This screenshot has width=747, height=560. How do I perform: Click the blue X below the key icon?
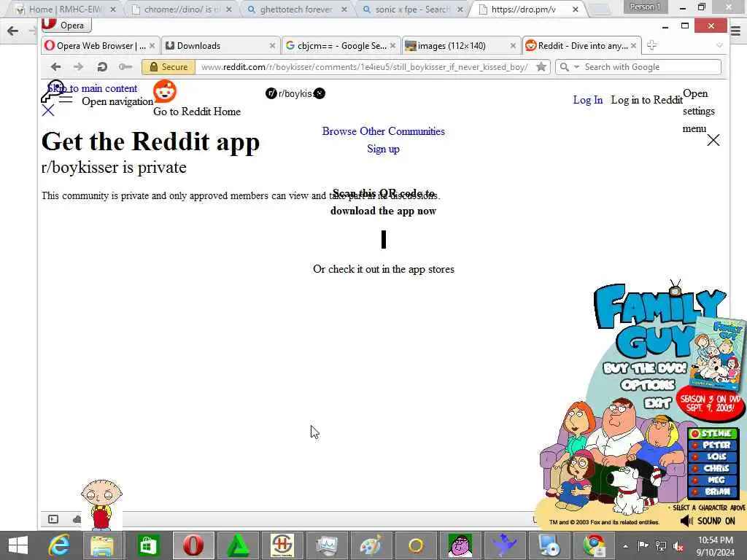[x=48, y=111]
